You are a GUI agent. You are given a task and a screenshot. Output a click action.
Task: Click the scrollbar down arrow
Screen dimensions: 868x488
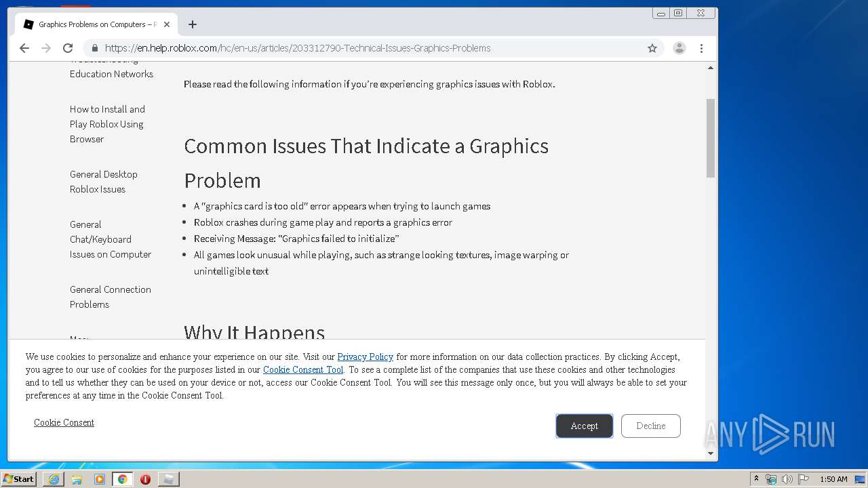click(x=711, y=453)
